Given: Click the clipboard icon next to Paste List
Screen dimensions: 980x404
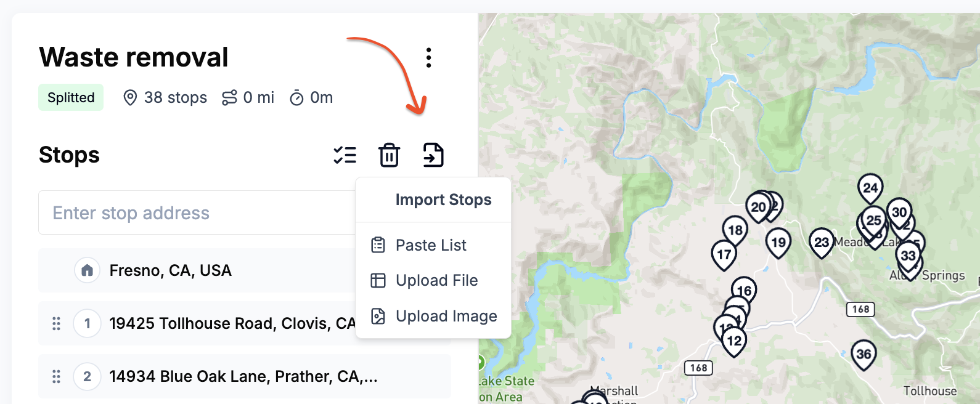Looking at the screenshot, I should coord(377,244).
